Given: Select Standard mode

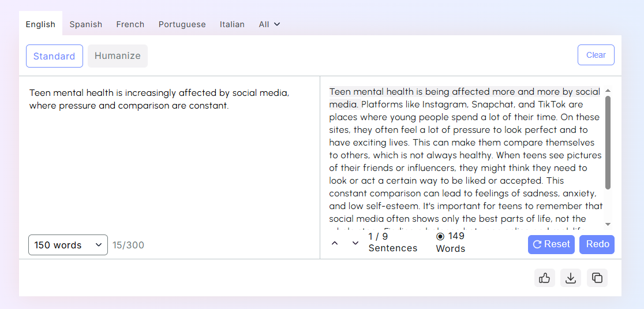Looking at the screenshot, I should click(x=54, y=56).
